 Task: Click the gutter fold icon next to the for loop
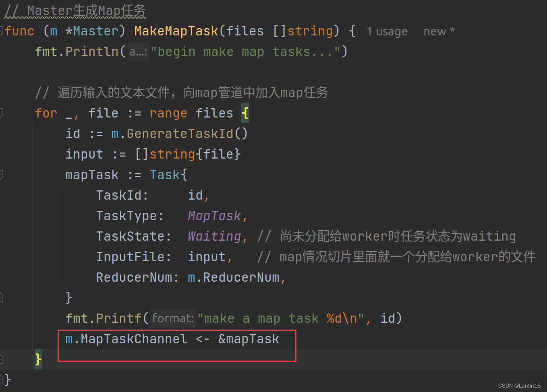(2, 113)
